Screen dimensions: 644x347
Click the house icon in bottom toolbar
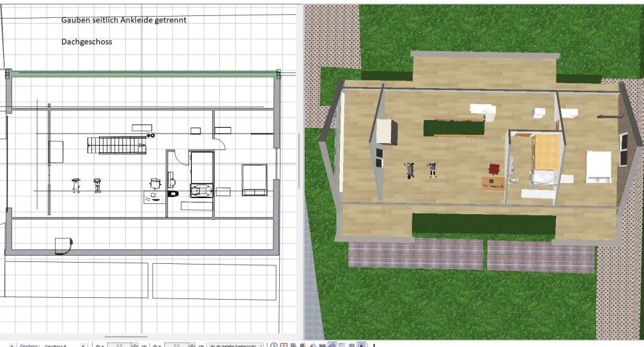(313, 345)
